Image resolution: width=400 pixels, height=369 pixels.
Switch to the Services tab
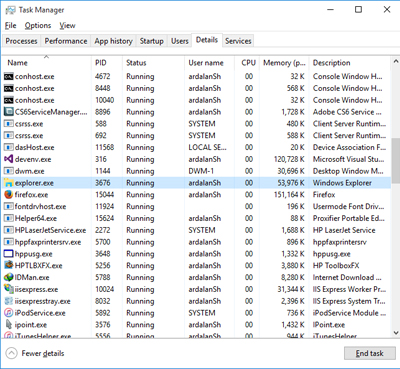tap(238, 41)
